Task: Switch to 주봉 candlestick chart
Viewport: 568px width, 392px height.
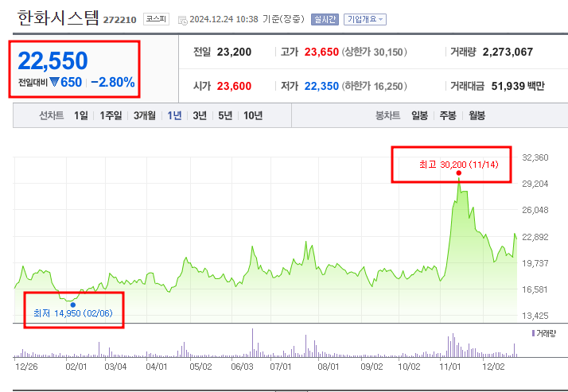Action: (448, 115)
